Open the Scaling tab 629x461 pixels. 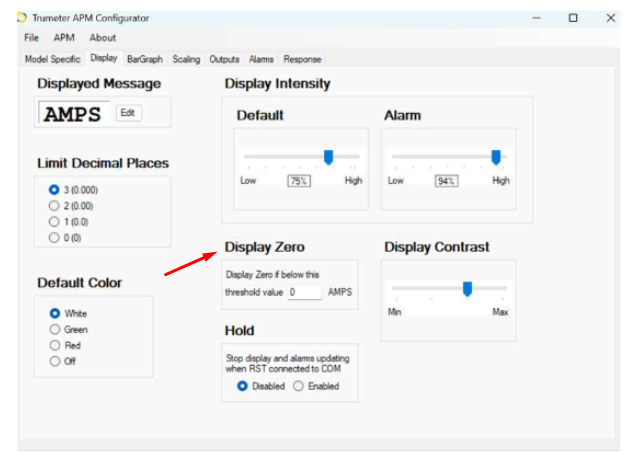186,59
